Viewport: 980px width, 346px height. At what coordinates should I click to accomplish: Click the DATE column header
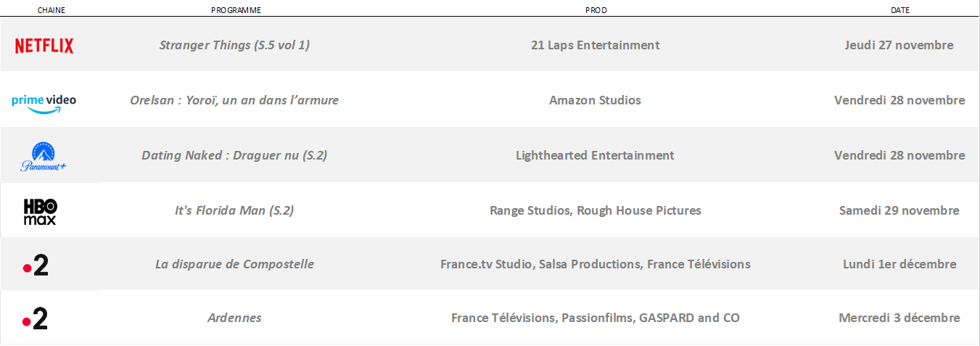(x=899, y=10)
